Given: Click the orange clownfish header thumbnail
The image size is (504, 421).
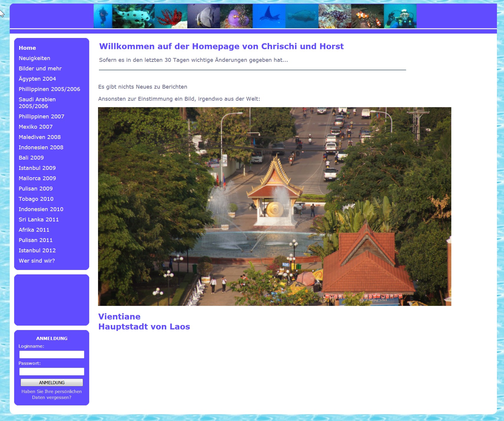Looking at the screenshot, I should pos(367,16).
